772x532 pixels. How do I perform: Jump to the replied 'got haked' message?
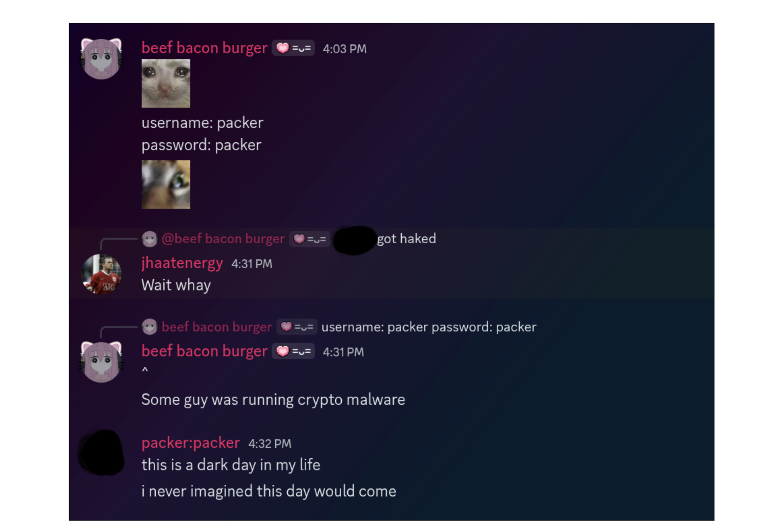point(406,239)
